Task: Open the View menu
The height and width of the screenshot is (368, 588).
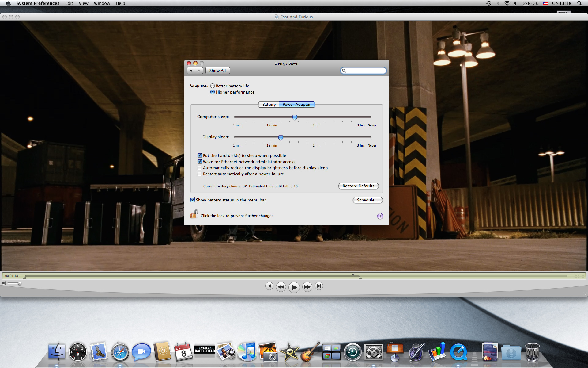Action: (83, 3)
